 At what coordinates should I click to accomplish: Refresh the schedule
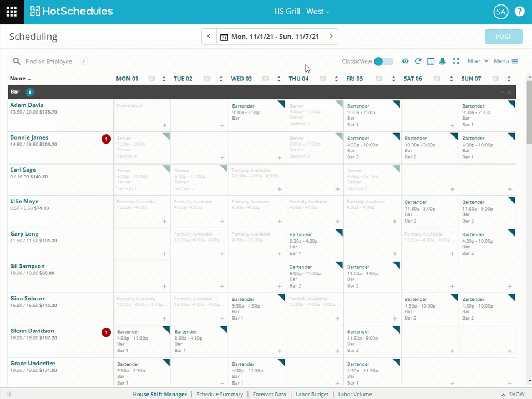pos(418,62)
